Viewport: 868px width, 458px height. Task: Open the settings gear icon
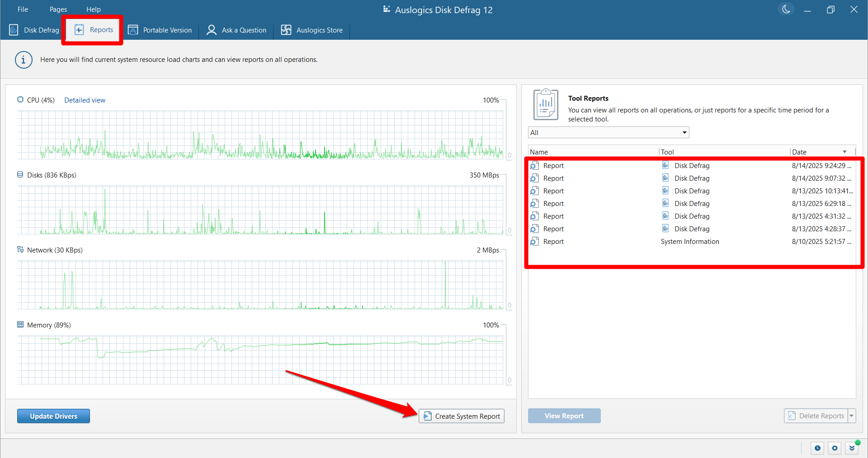(x=834, y=448)
